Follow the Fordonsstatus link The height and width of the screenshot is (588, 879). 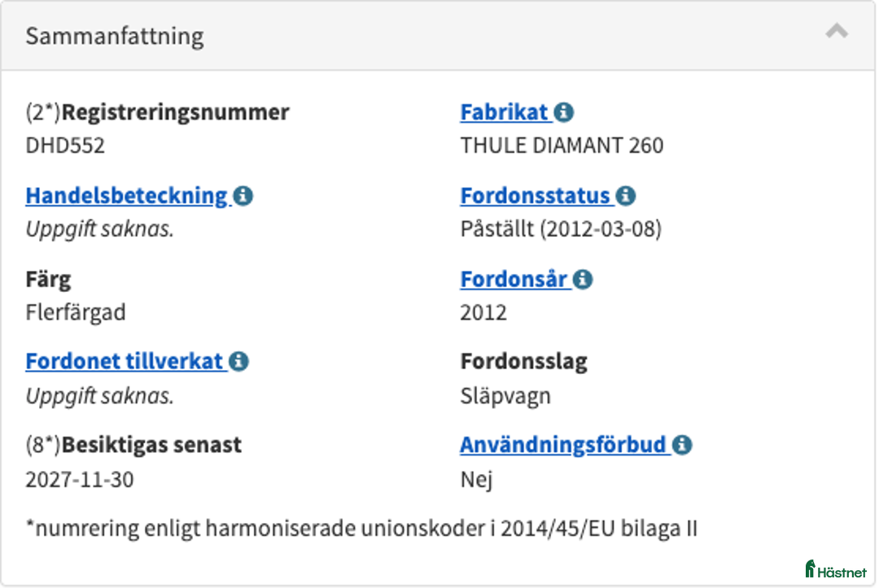pos(535,196)
